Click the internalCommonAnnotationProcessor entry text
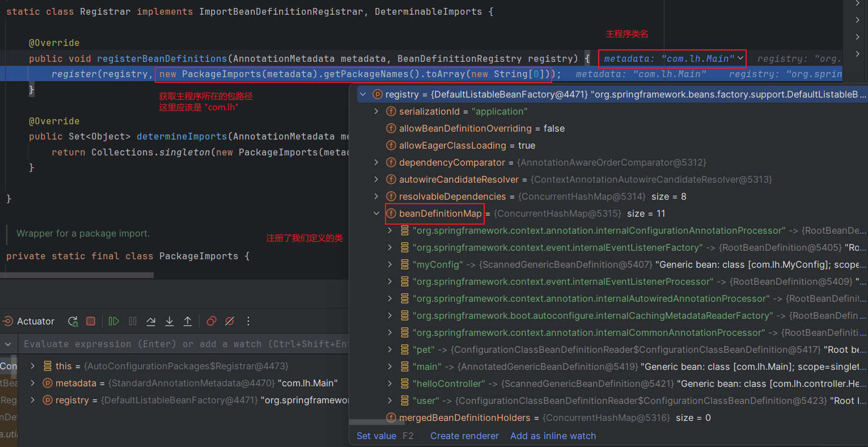This screenshot has width=868, height=447. (588, 332)
